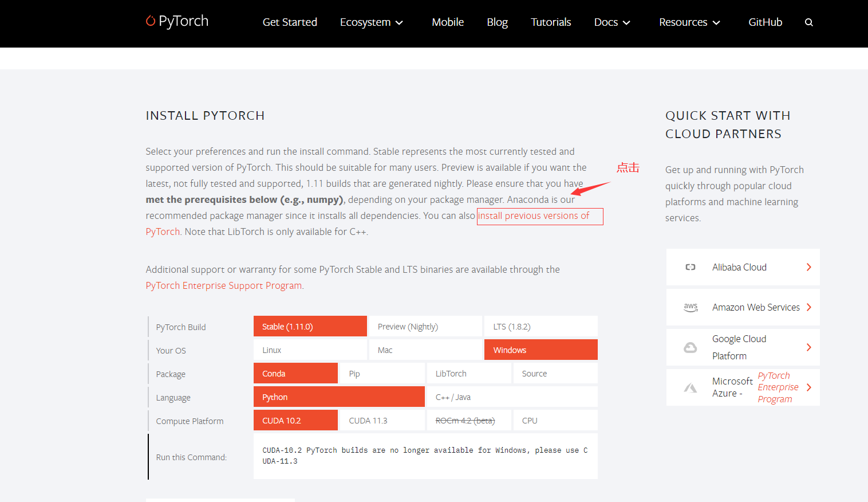Select C++ / Java language option
Screen dimensions: 868x502
512,397
